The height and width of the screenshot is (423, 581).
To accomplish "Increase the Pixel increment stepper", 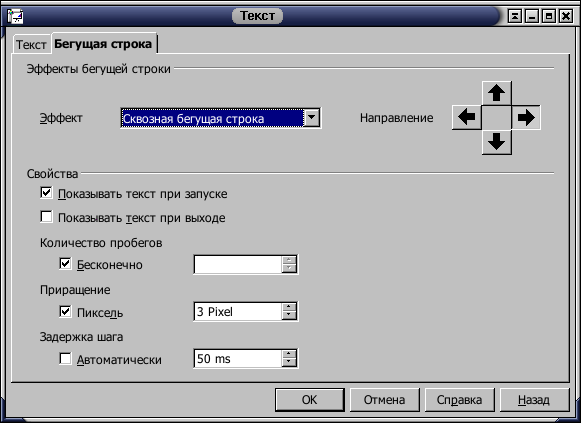I will tap(289, 307).
